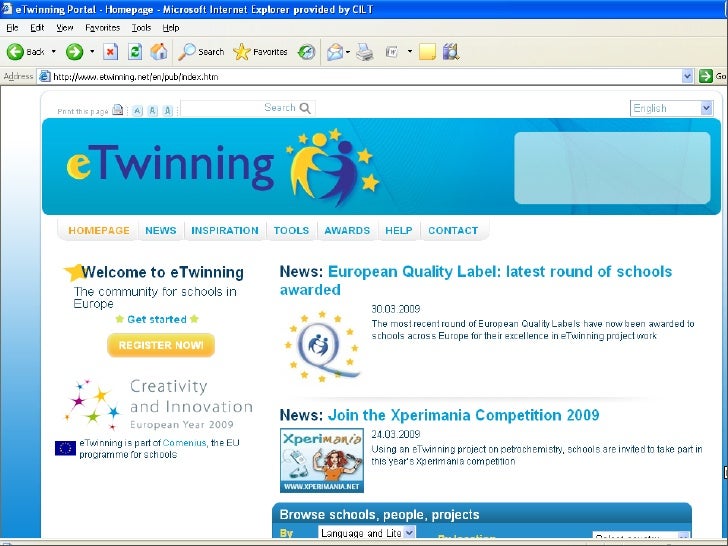Expand the Mail dropdown arrow
The height and width of the screenshot is (546, 728).
click(x=348, y=52)
